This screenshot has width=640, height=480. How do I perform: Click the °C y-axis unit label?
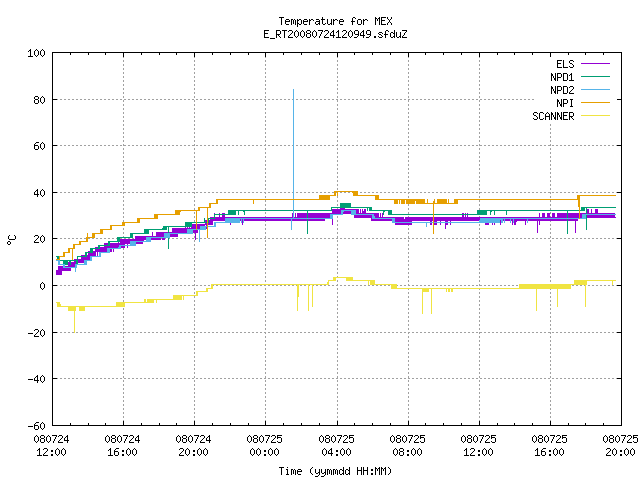pos(11,240)
